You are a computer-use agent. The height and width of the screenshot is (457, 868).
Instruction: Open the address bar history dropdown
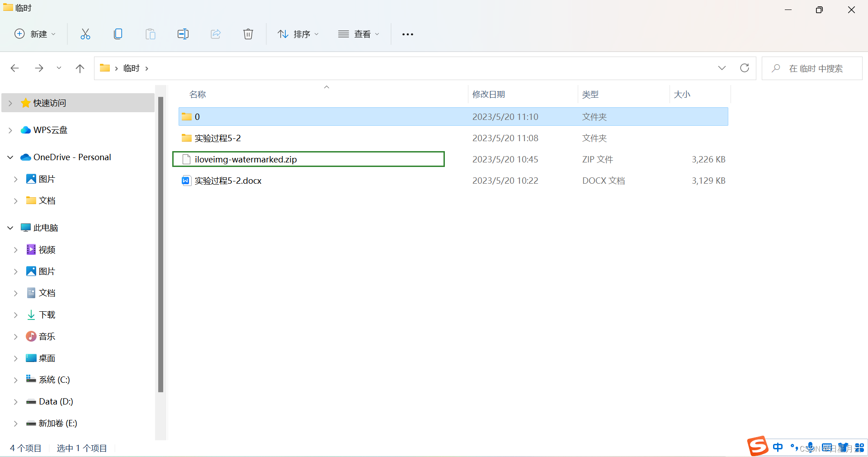(x=722, y=68)
